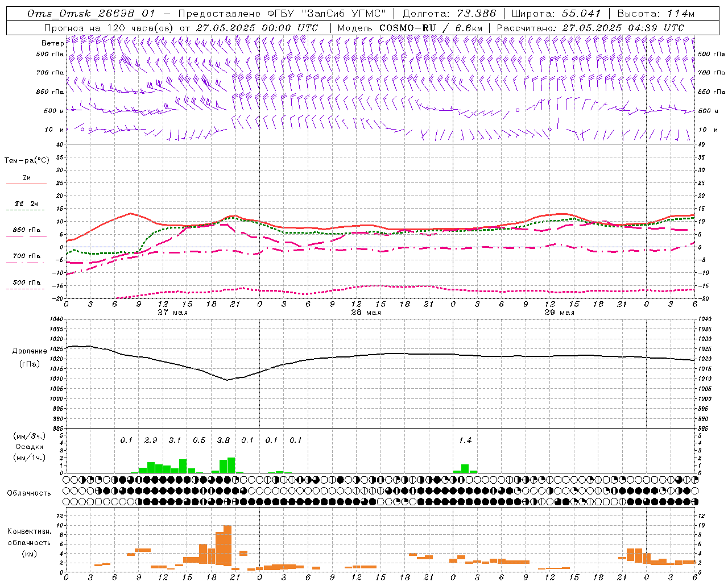Click the longitude value Долгота: 73.386
The image size is (728, 582).
[449, 14]
